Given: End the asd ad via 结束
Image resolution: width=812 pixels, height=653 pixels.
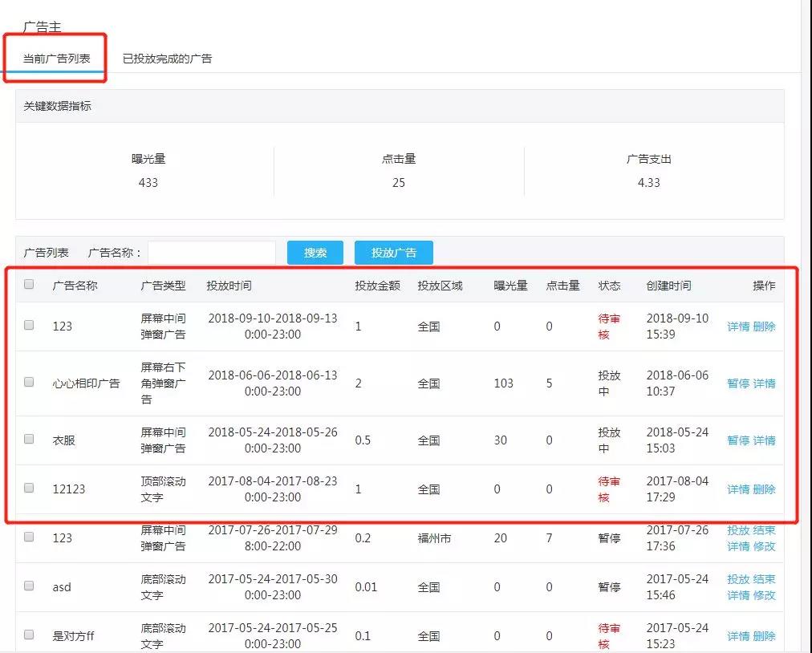Looking at the screenshot, I should pyautogui.click(x=765, y=579).
